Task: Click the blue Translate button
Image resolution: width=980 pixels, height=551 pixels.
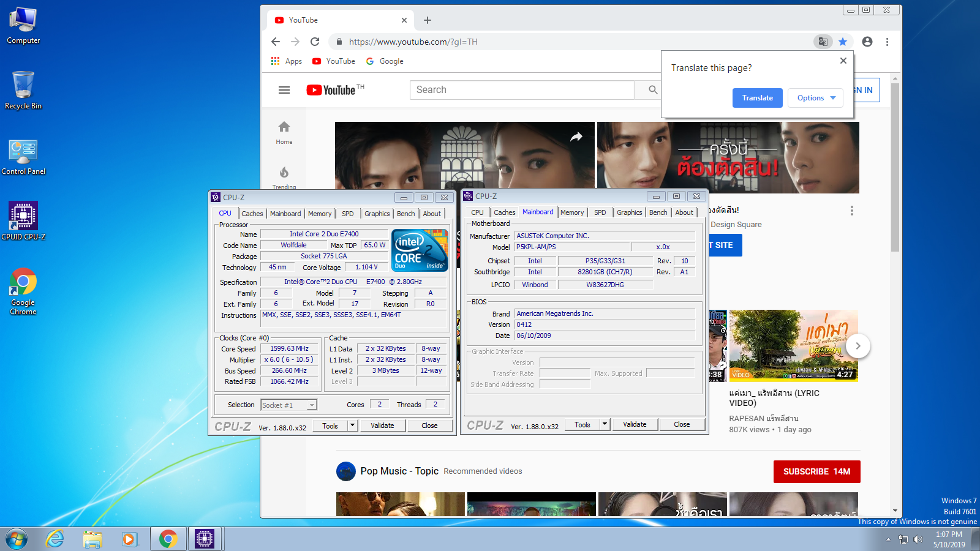Action: pyautogui.click(x=758, y=98)
